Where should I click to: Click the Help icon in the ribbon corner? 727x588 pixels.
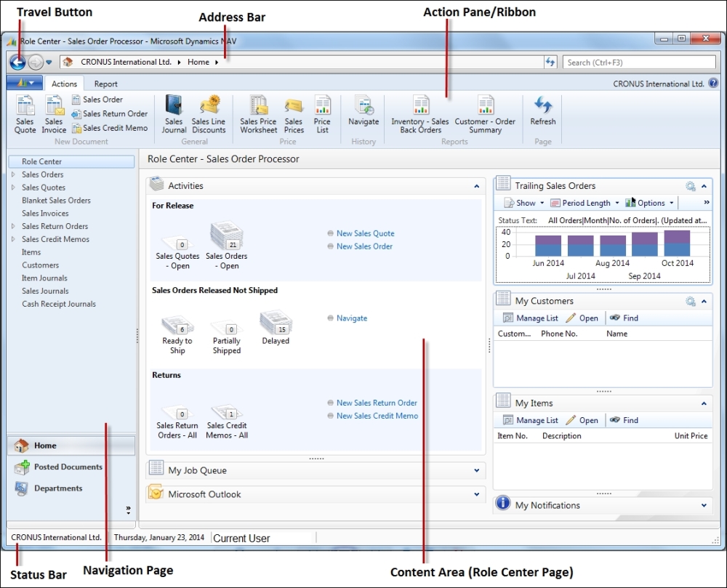click(x=713, y=84)
